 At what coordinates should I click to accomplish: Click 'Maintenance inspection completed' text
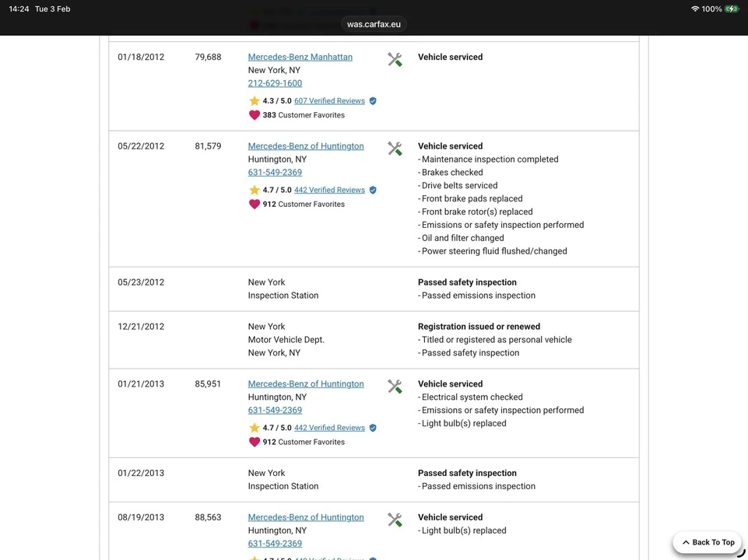(x=490, y=159)
